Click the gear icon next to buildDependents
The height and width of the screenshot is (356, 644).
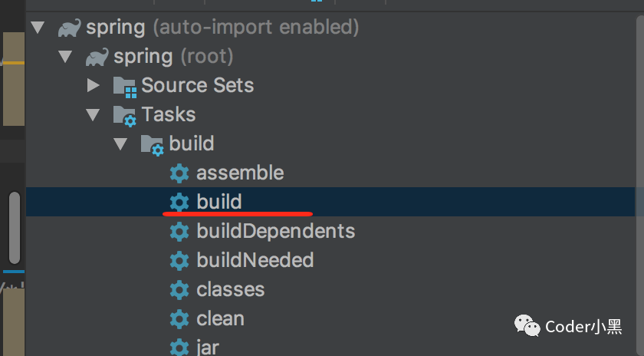click(179, 231)
